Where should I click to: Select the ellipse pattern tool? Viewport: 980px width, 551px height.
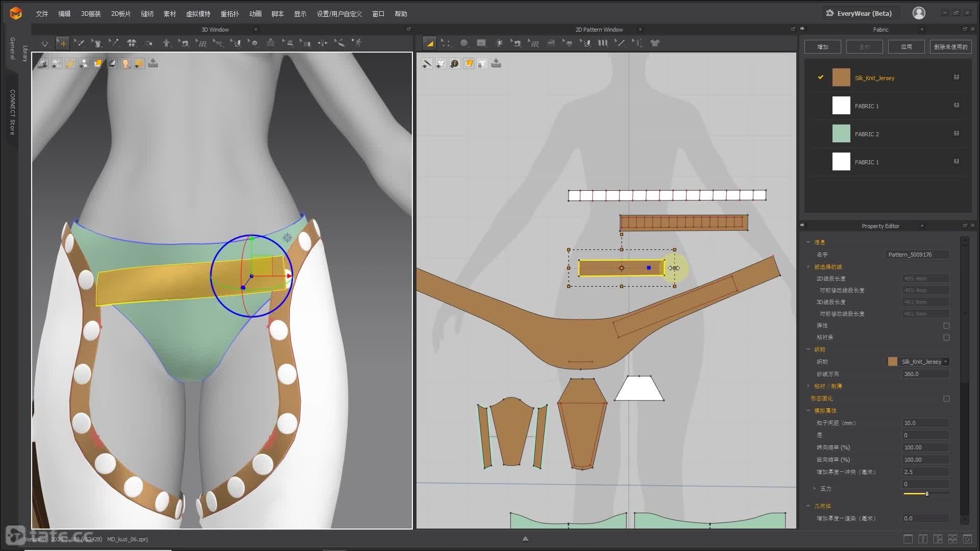pos(463,43)
